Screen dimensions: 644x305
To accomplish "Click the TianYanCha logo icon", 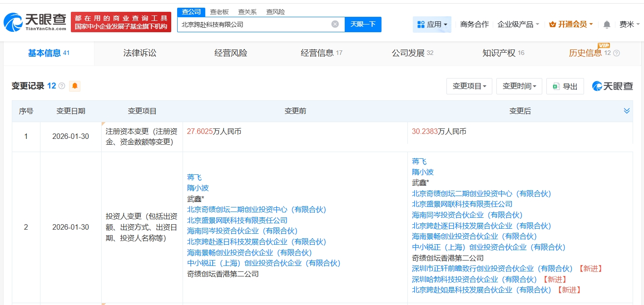I will point(14,22).
